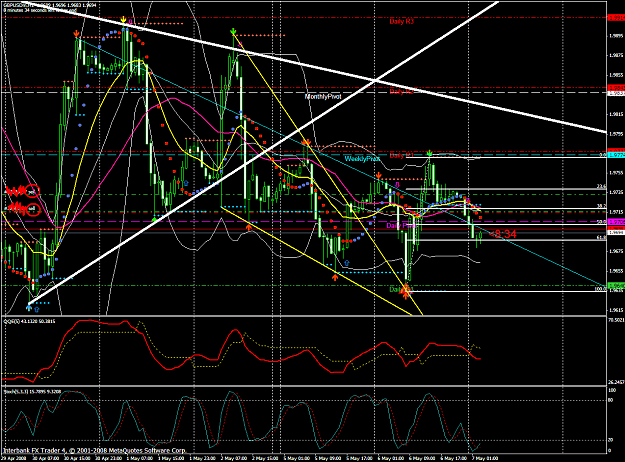The width and height of the screenshot is (625, 462).
Task: Click the green up arrow at 1 May low
Action: (x=155, y=219)
